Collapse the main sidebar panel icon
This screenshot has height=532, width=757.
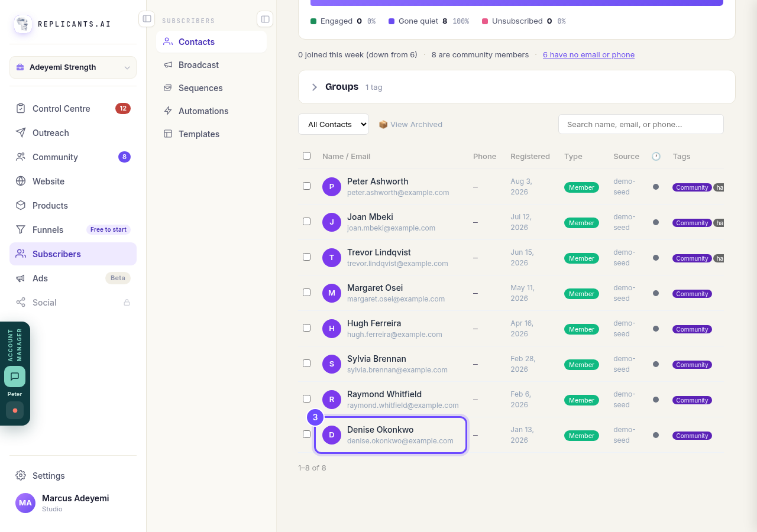point(147,19)
